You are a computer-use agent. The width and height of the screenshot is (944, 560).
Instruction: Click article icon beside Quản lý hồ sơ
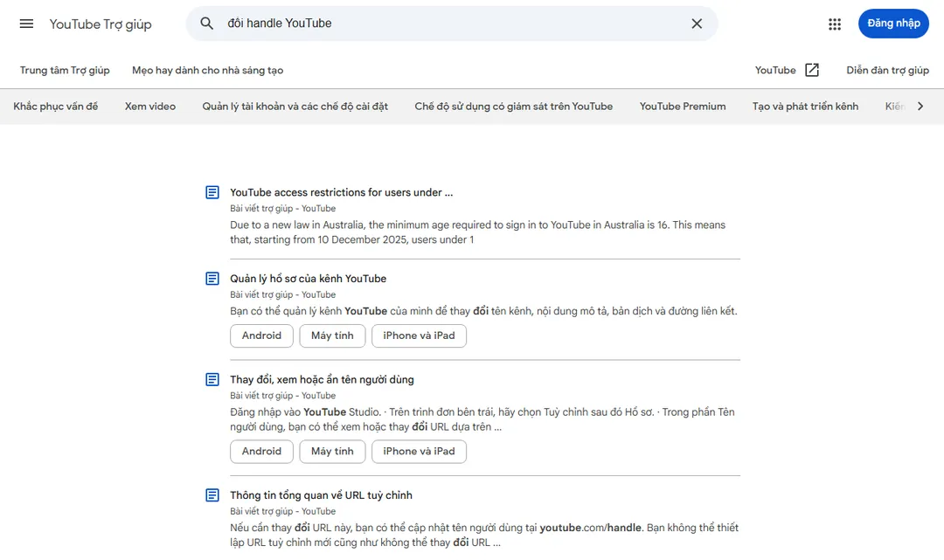212,279
